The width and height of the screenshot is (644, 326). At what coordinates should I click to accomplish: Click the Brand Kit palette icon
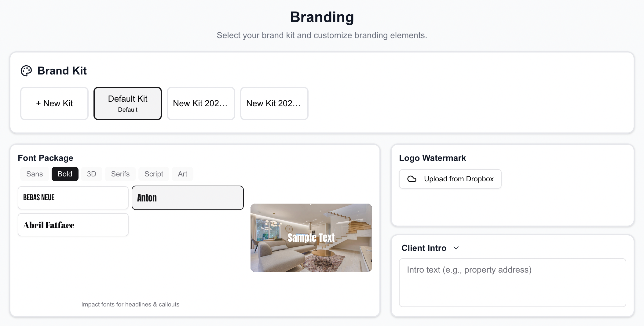26,71
